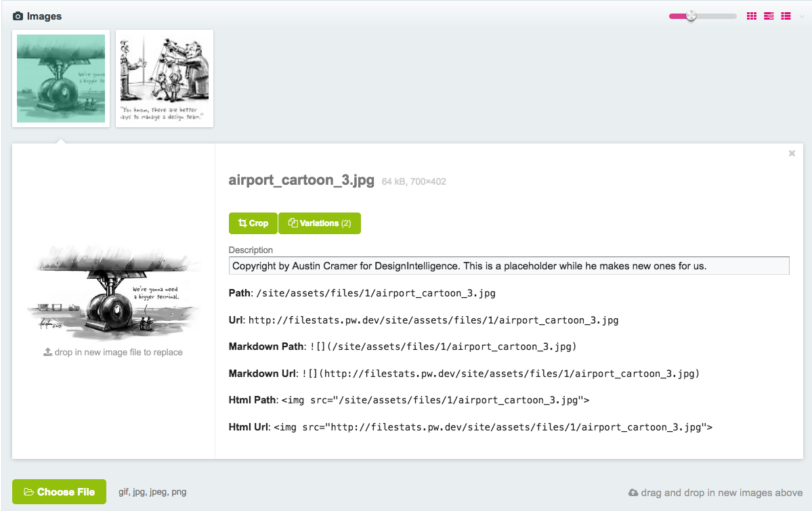Viewport: 812px width, 511px height.
Task: Expand the Images field dropdown chevron
Action: point(802,16)
